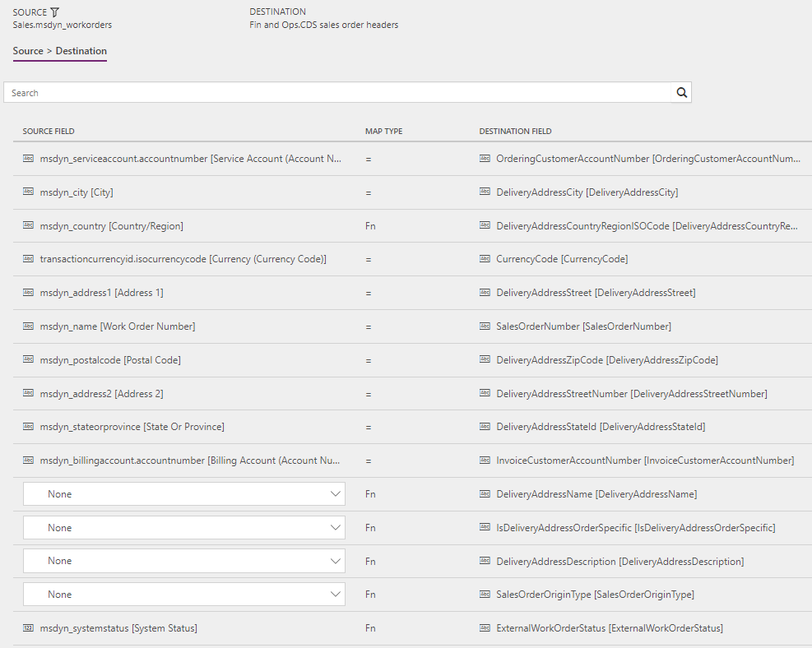Click the icon beside DeliveryAddressStreetNumber destination

point(485,393)
